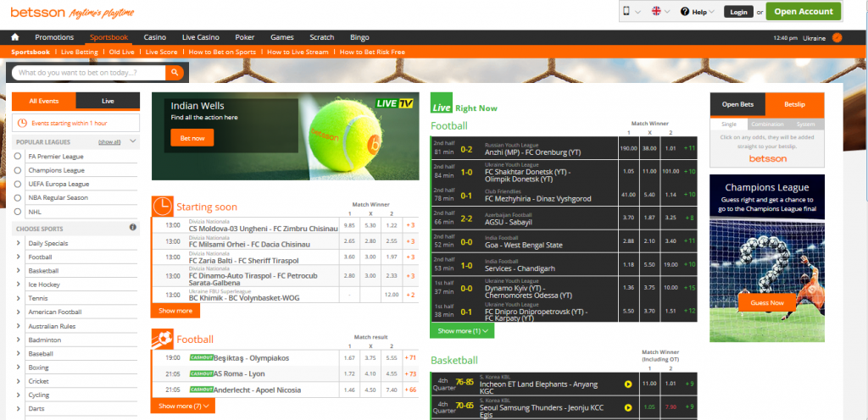The width and height of the screenshot is (868, 420).
Task: Open the Live Betting submenu link
Action: coord(80,52)
